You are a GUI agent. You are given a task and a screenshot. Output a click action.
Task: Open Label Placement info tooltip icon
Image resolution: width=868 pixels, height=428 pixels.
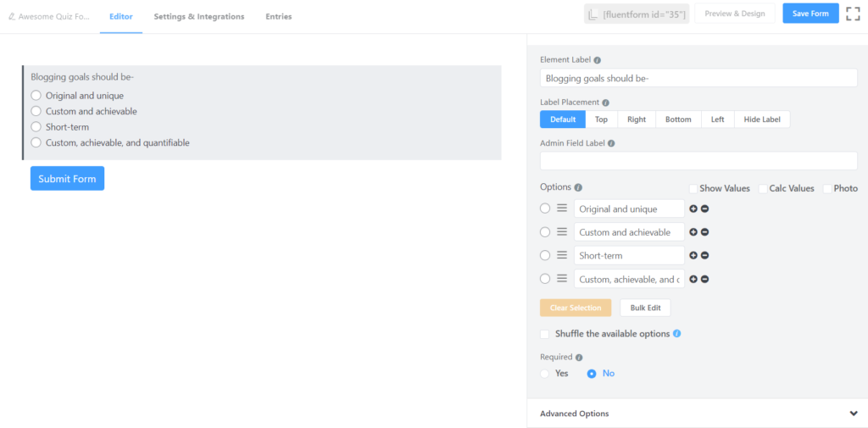(605, 103)
